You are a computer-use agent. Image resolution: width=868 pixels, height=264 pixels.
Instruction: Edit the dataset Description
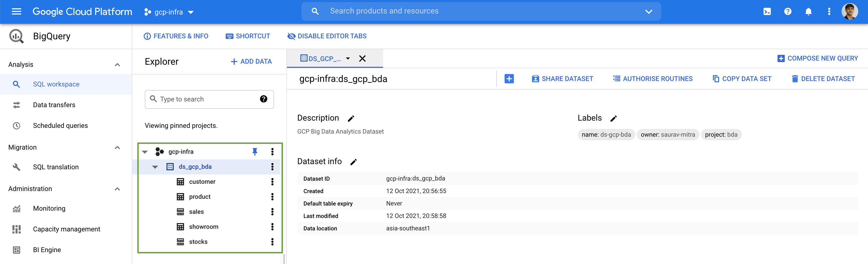tap(351, 119)
